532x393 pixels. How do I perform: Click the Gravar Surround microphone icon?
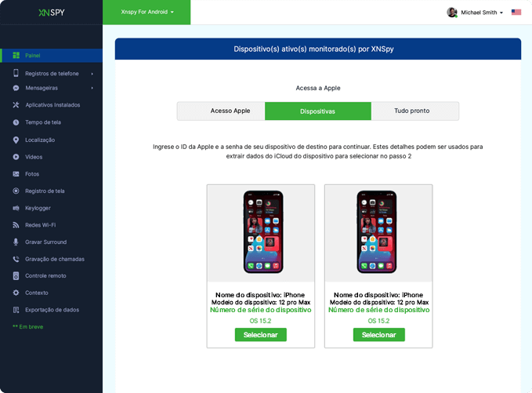[16, 242]
